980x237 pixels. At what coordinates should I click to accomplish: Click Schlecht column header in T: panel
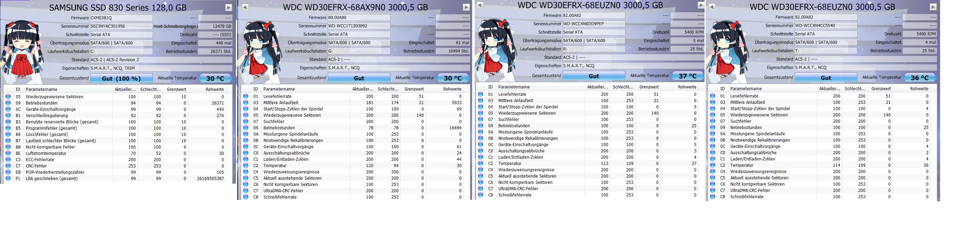point(855,88)
